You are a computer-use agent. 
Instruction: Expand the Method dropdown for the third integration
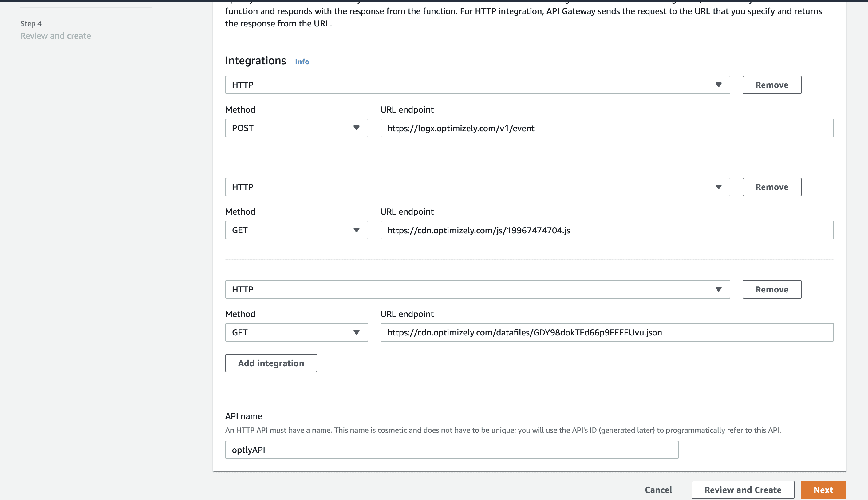pyautogui.click(x=296, y=332)
